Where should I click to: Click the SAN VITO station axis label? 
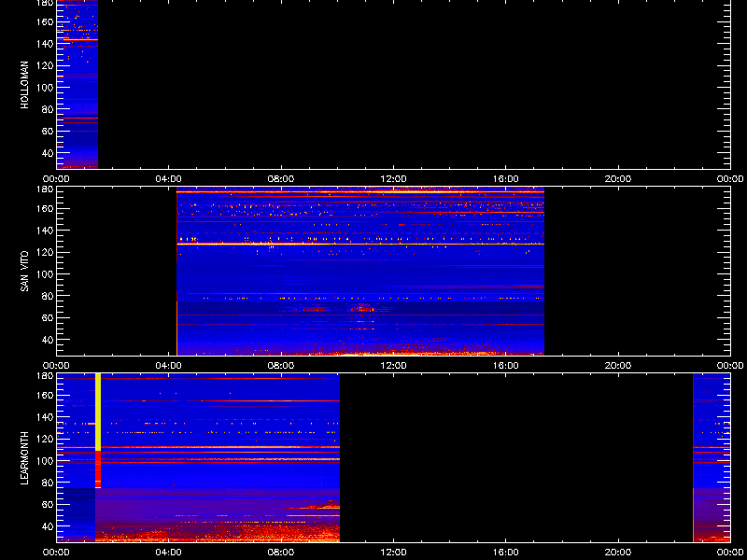(25, 272)
